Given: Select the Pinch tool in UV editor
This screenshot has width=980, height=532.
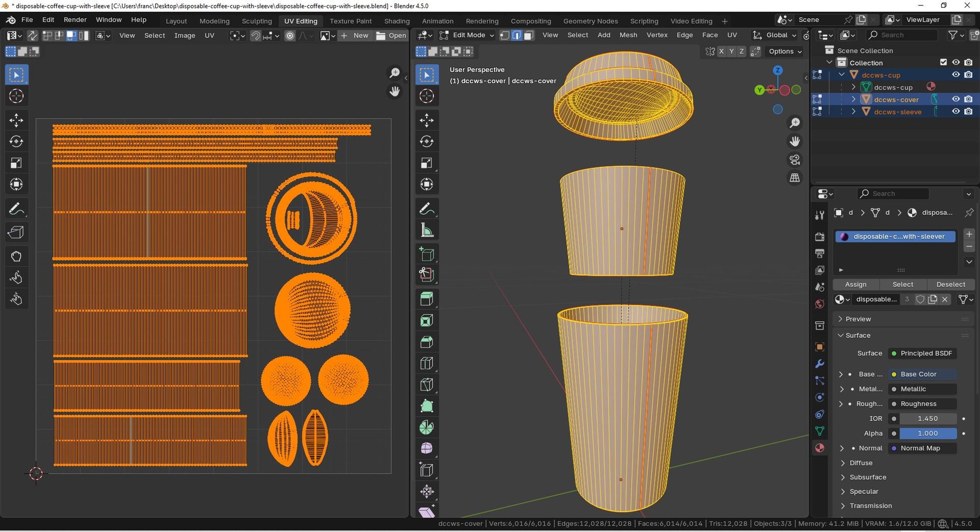Looking at the screenshot, I should coord(16,299).
